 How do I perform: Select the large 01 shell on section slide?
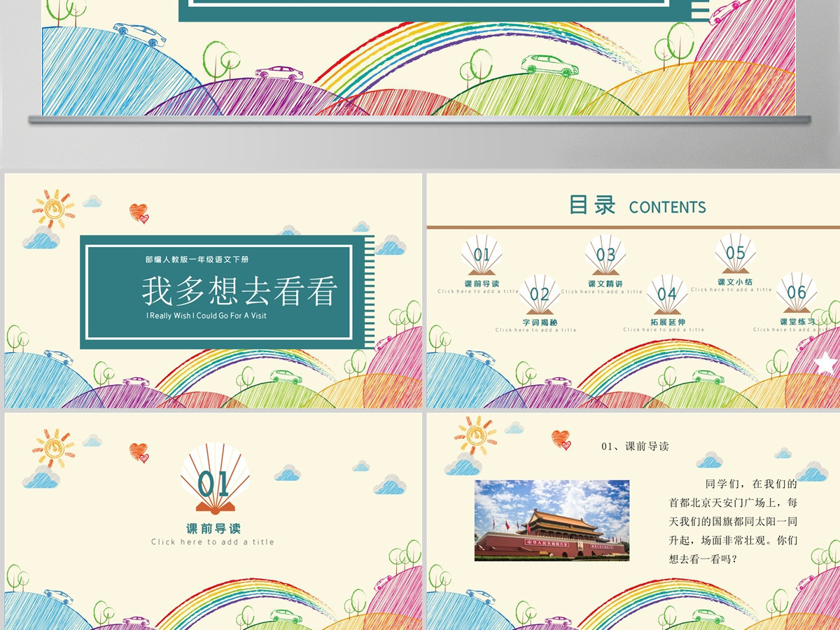215,479
